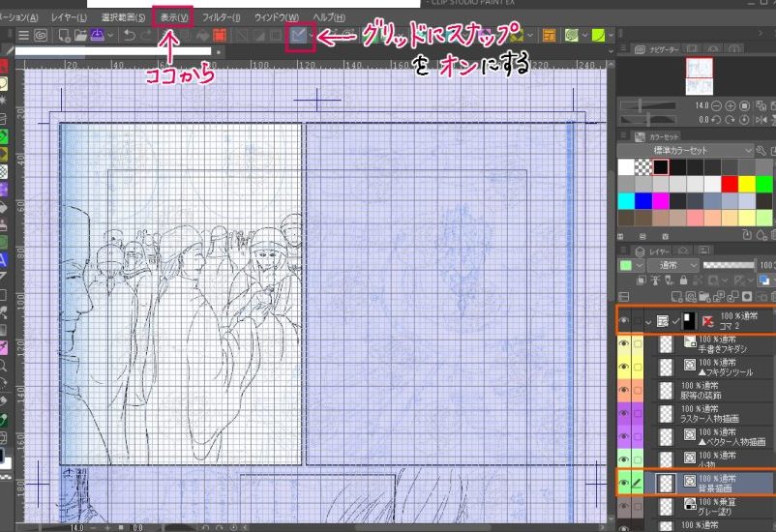
Task: Hide the ▲フキダシツール layer
Action: 624,367
